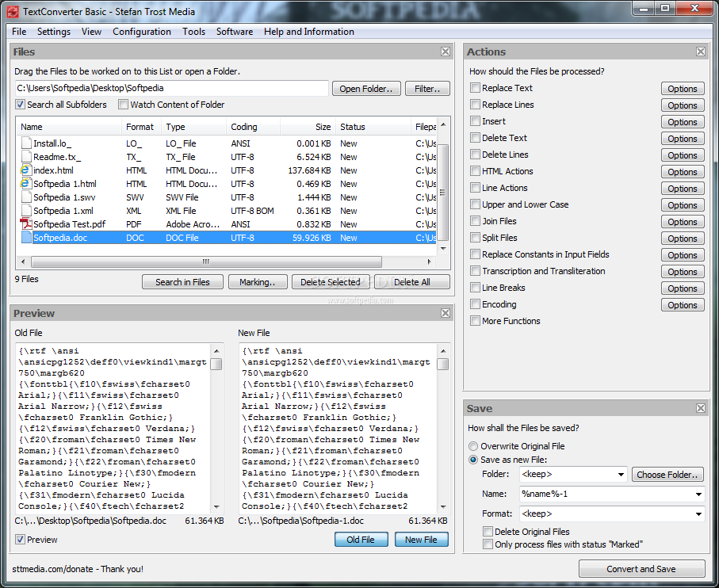Viewport: 719px width, 588px height.
Task: Click the Delete All button
Action: coord(411,282)
